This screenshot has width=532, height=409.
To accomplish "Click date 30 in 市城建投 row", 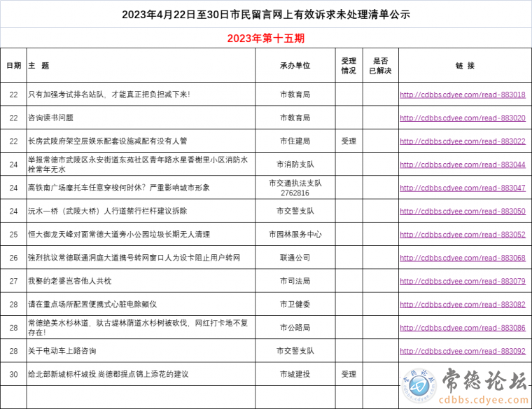I will coord(13,375).
